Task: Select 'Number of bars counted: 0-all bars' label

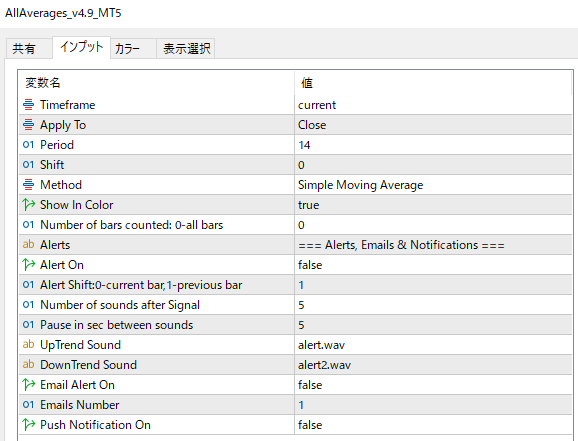Action: pos(132,225)
